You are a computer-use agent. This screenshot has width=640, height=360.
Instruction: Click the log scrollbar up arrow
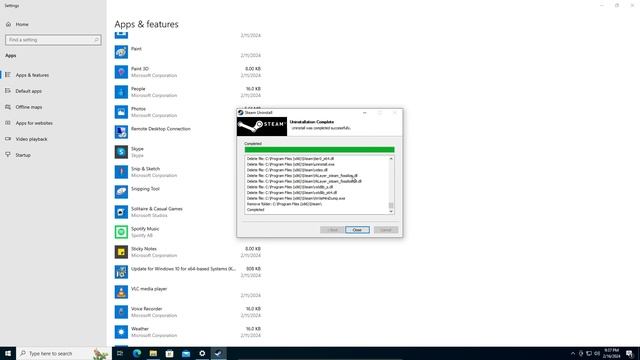tap(391, 158)
